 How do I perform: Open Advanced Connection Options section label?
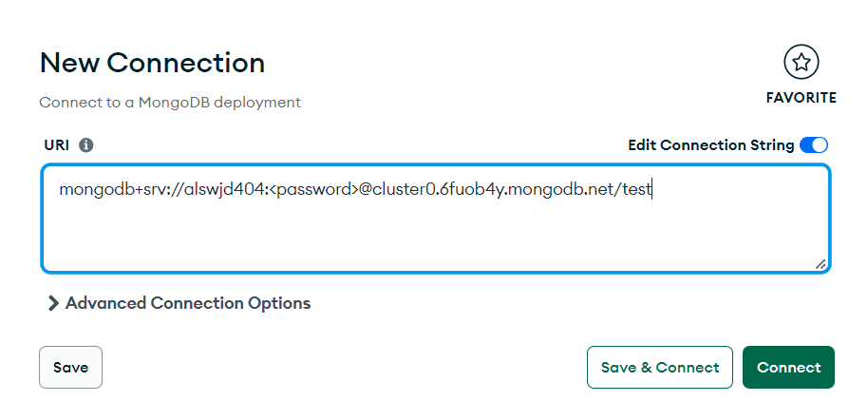pyautogui.click(x=188, y=303)
